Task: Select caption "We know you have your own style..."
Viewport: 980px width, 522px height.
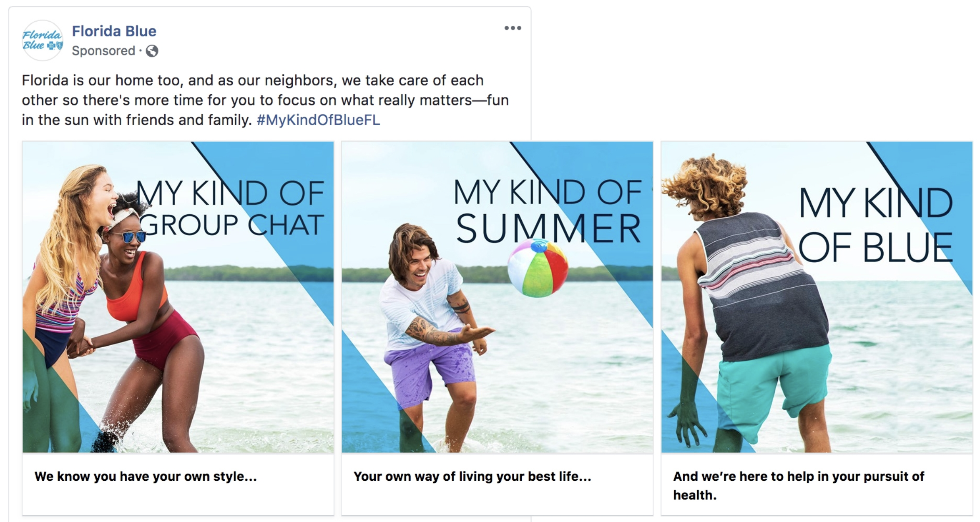Action: [x=146, y=477]
